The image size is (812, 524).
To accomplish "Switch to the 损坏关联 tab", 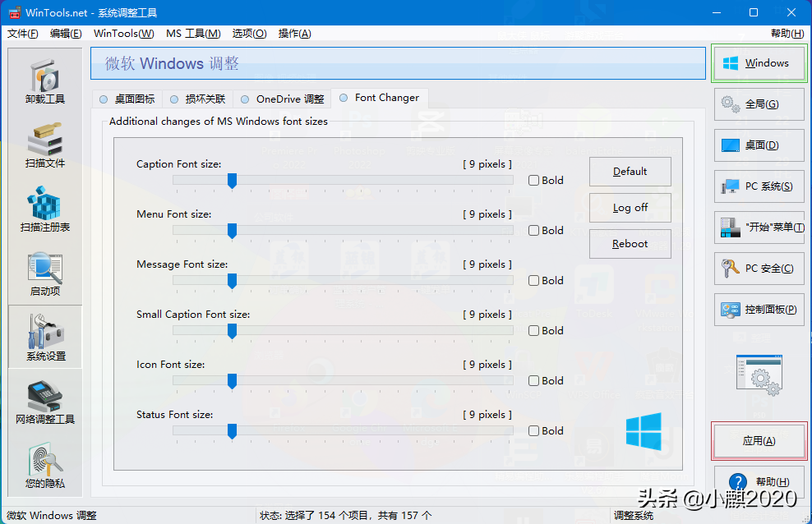I will tap(198, 99).
